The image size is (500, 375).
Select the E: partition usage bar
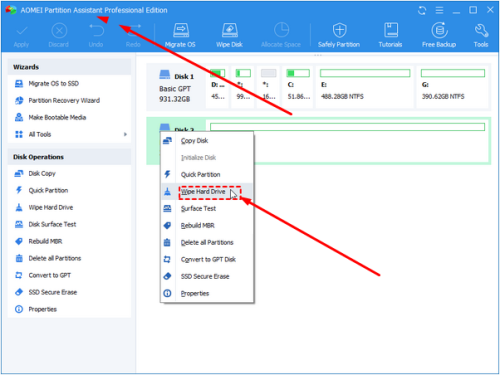[365, 73]
